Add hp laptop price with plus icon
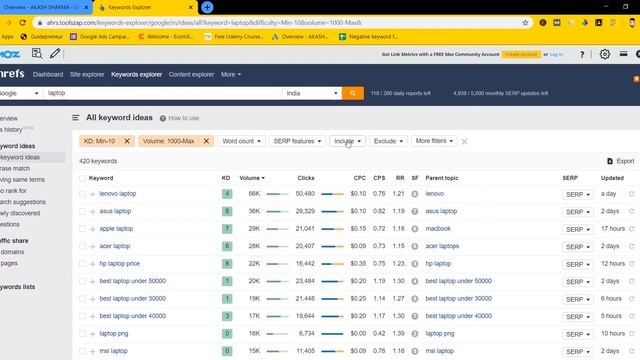The height and width of the screenshot is (360, 640). click(x=93, y=264)
